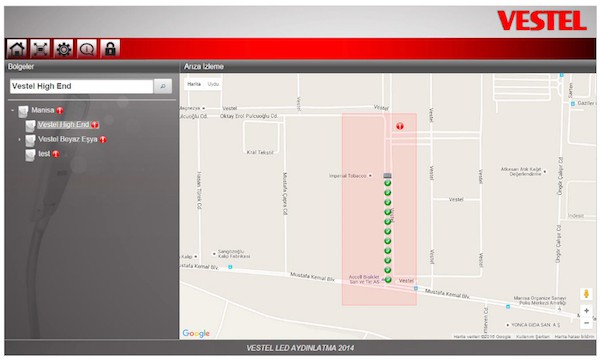Click the gray gateway marker above green markers

point(387,176)
